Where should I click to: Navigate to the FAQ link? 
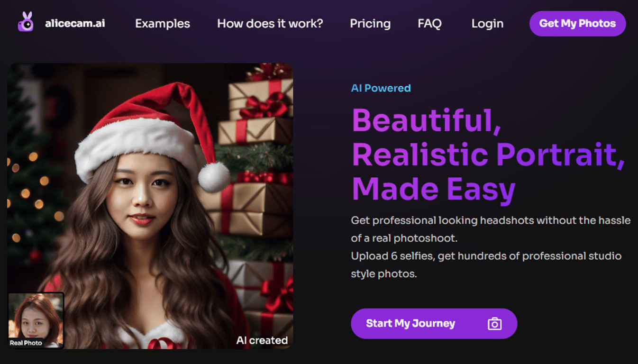[429, 24]
